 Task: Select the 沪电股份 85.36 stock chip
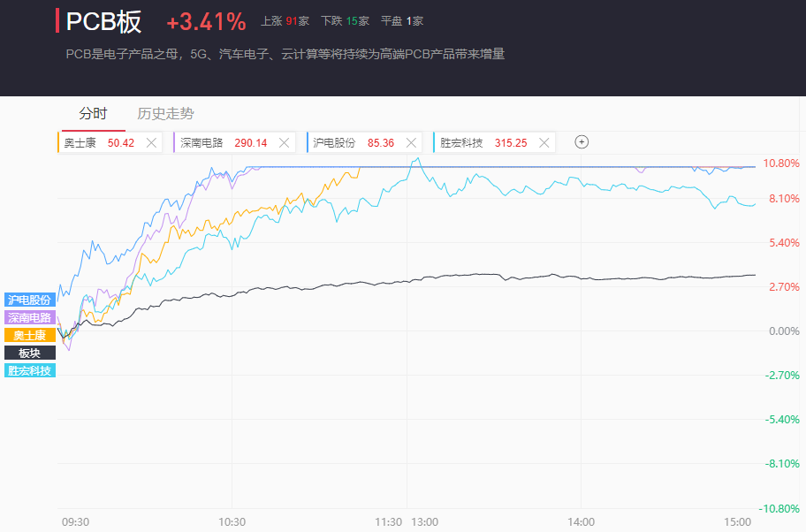click(x=354, y=142)
